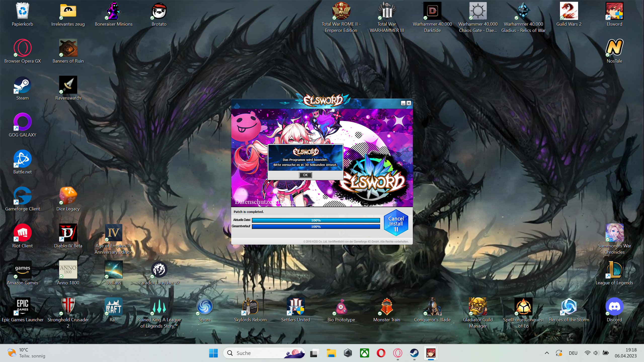Click OK in the Elsword message dialog

[305, 175]
